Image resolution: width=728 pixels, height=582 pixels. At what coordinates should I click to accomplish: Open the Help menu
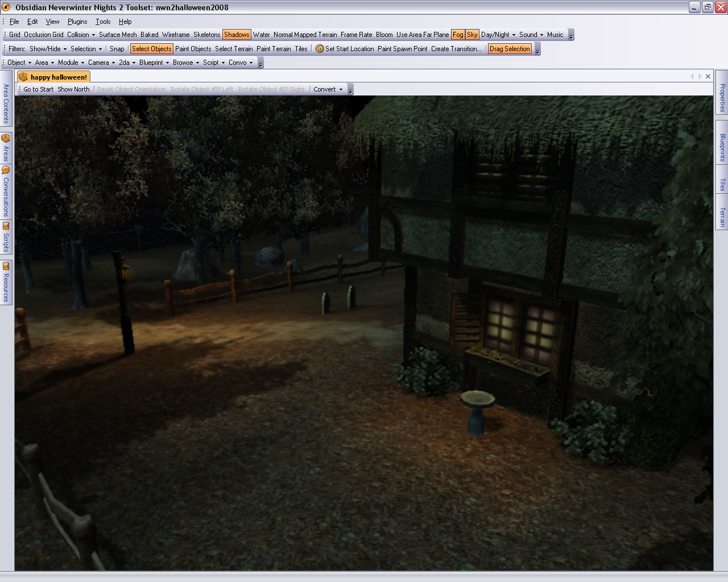(x=125, y=22)
